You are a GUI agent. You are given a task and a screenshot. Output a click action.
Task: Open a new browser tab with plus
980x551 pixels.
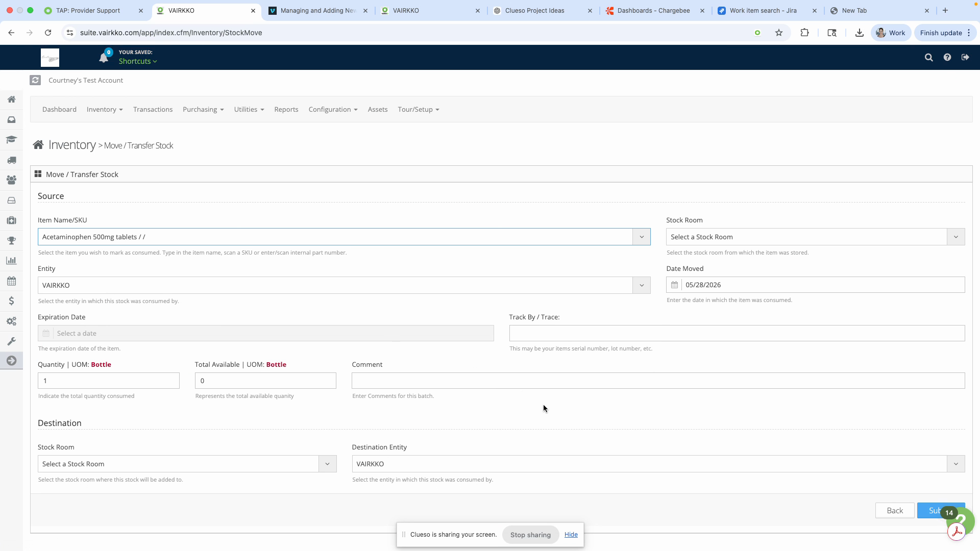945,10
